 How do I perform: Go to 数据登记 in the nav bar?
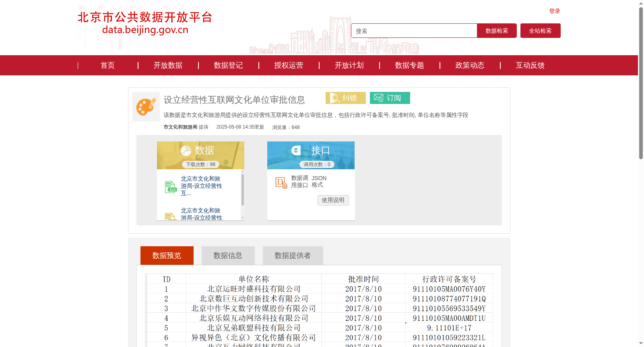pos(228,65)
